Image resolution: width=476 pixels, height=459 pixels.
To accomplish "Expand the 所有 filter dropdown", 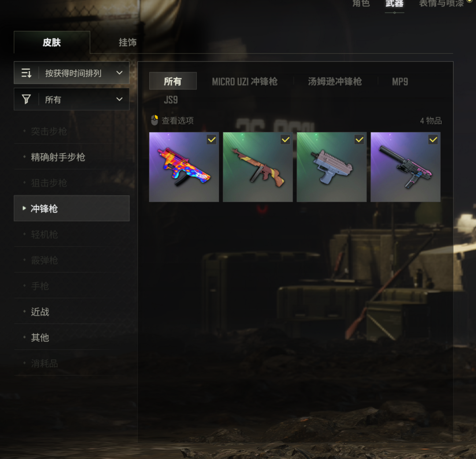I will coord(72,99).
